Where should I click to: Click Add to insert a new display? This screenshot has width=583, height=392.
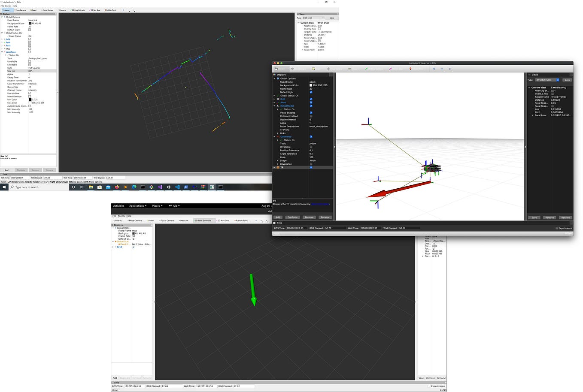tap(6, 170)
